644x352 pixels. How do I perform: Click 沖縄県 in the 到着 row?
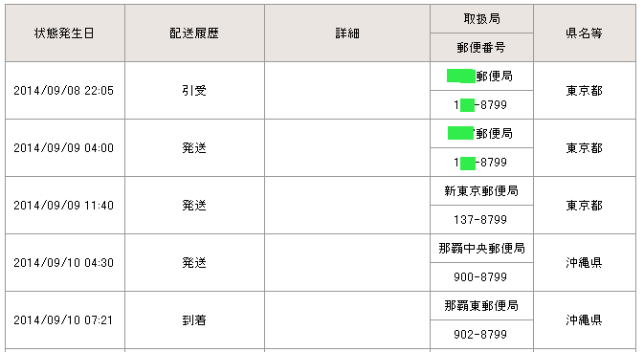tap(585, 320)
